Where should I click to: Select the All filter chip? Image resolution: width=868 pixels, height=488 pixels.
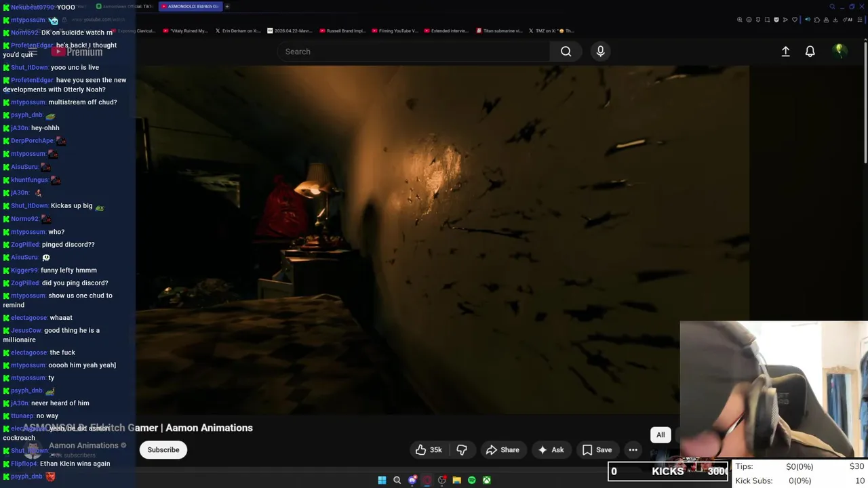(x=660, y=435)
